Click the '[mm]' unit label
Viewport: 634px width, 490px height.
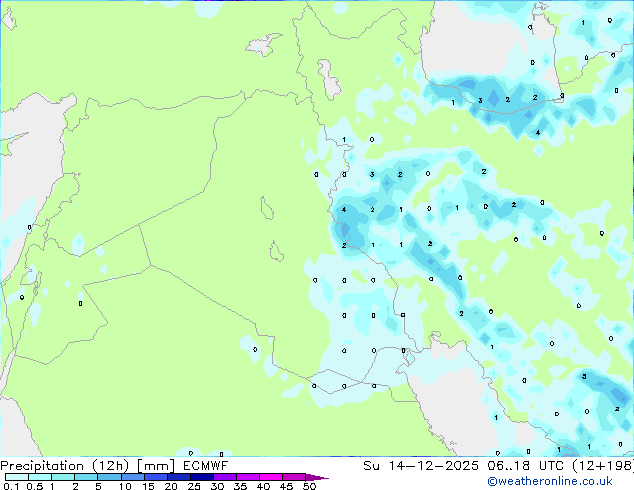pyautogui.click(x=156, y=466)
